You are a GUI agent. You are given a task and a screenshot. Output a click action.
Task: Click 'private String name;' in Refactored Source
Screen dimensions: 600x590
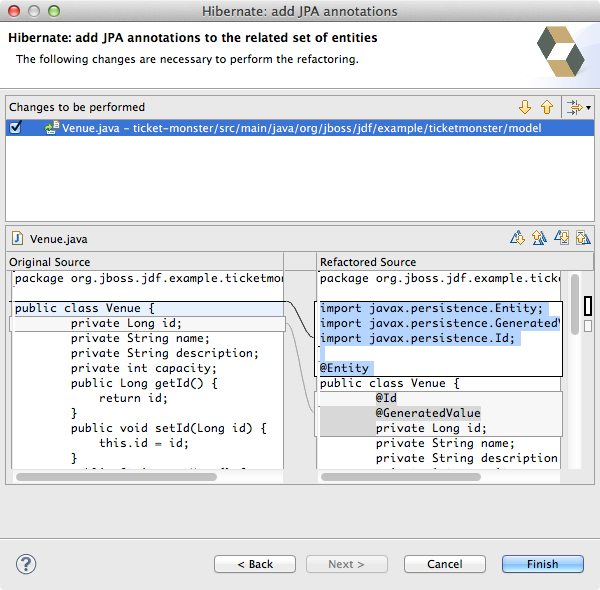click(x=445, y=443)
